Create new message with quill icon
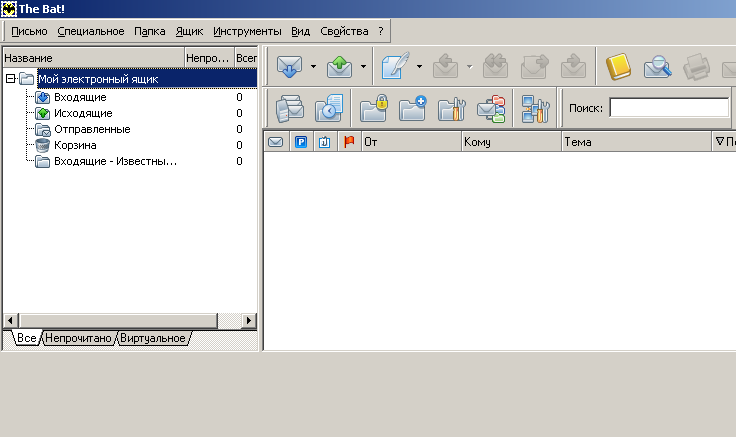 pyautogui.click(x=395, y=66)
